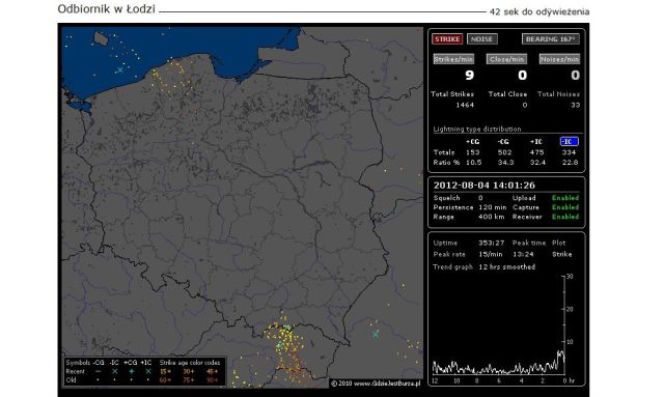Viewport: 664px width, 397px height.
Task: Click the cyan X strike marker east of Poland's southeast border
Action: pyautogui.click(x=375, y=334)
